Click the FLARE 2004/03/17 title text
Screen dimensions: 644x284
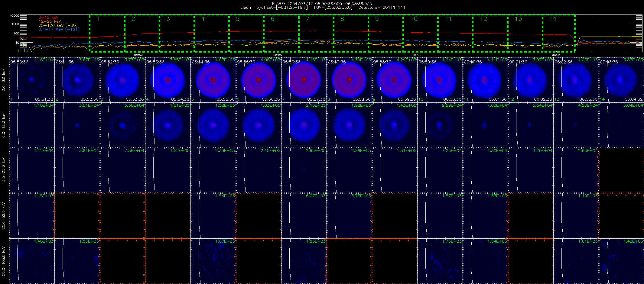(x=322, y=4)
